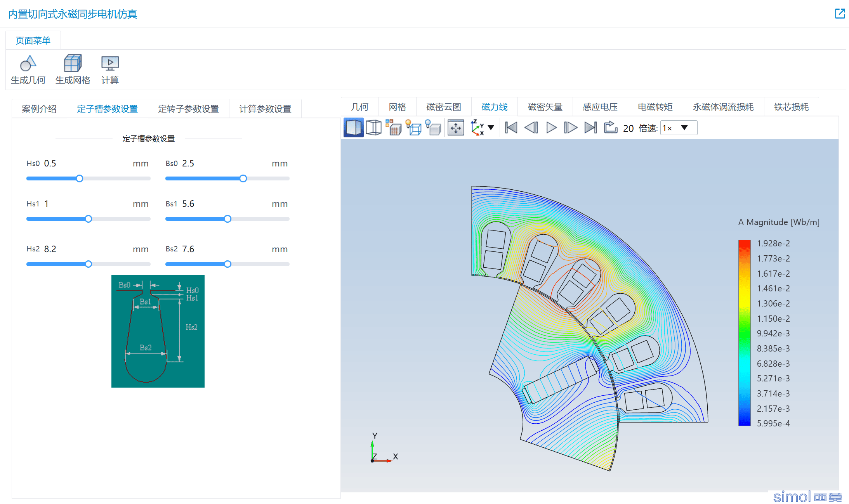Click the frame number 20
The image size is (849, 504).
tap(628, 128)
